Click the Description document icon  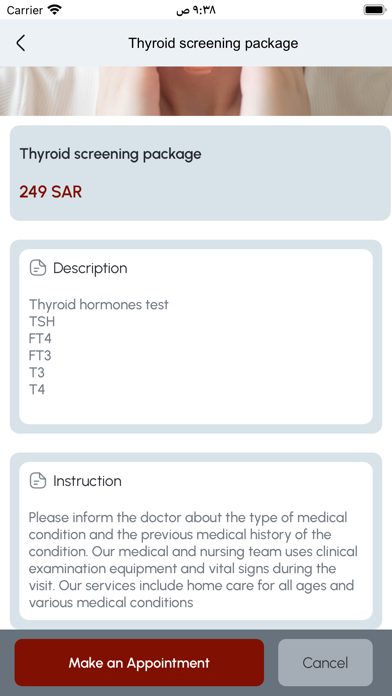[x=38, y=268]
